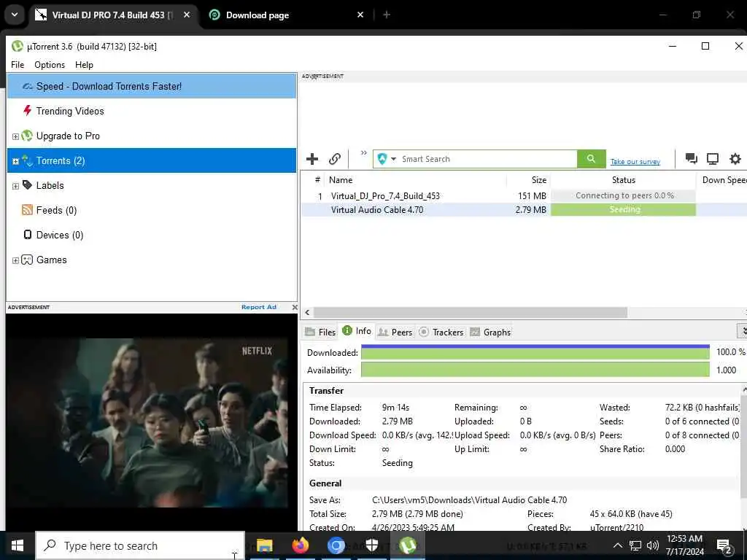
Task: Click the Trending Videos lightning icon
Action: tap(27, 111)
